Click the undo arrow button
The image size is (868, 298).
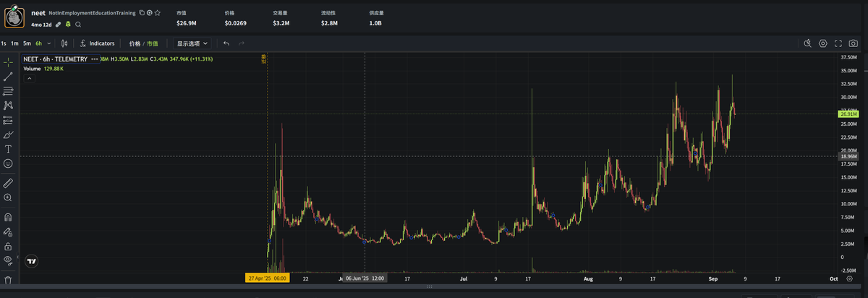(x=226, y=43)
